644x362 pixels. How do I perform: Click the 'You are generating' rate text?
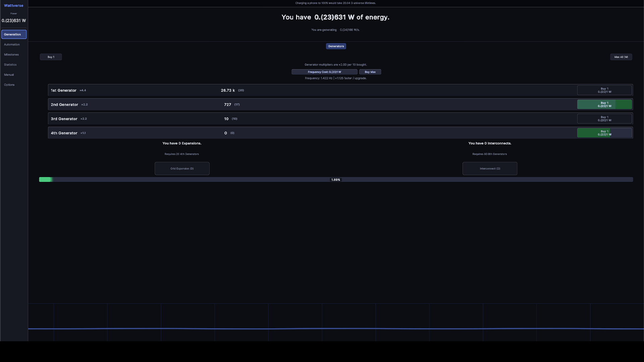pos(335,30)
